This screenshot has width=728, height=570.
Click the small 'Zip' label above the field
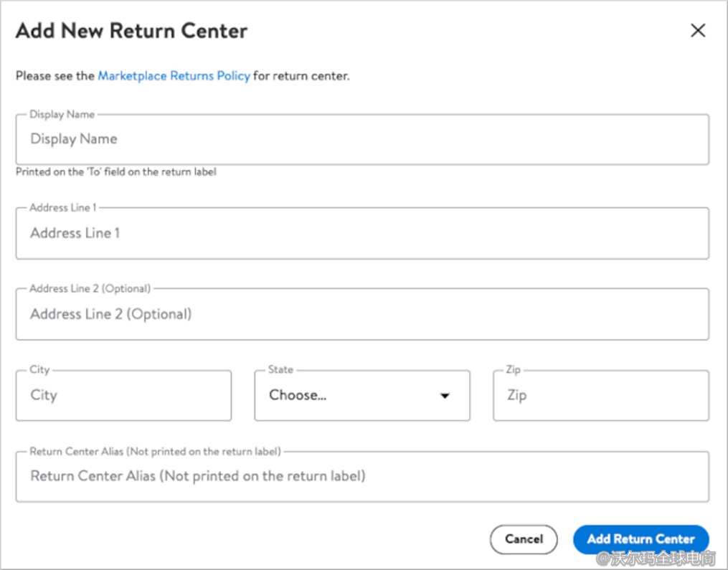point(513,369)
